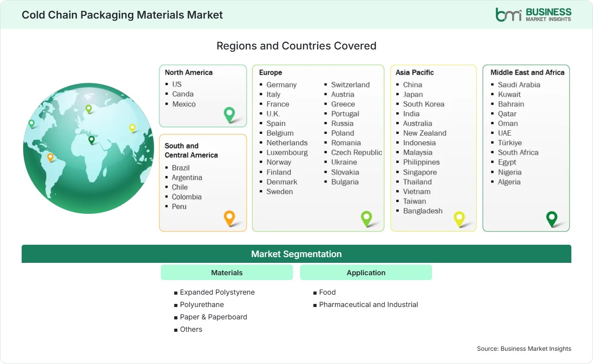The image size is (593, 364).
Task: Click the Middle East and Africa heading
Action: (528, 72)
